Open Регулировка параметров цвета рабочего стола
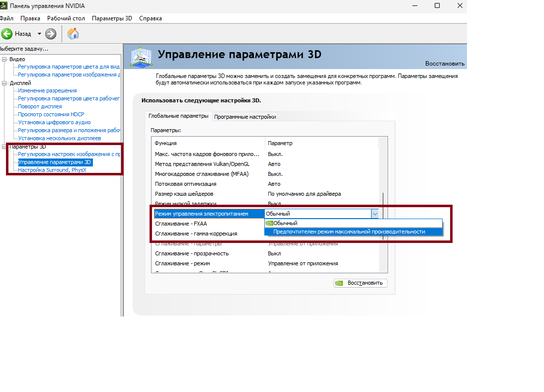Image resolution: width=544 pixels, height=392 pixels. (x=69, y=98)
